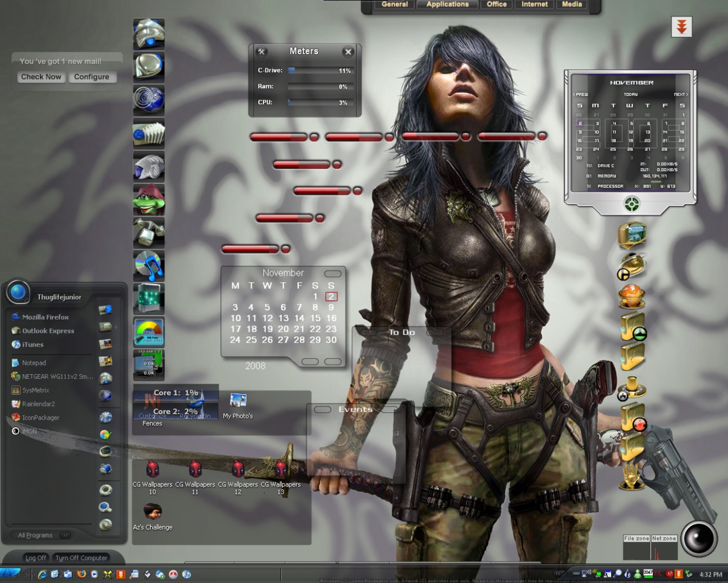The width and height of the screenshot is (728, 583).
Task: Click the Windows flag icon in start menu column
Action: coord(105,434)
